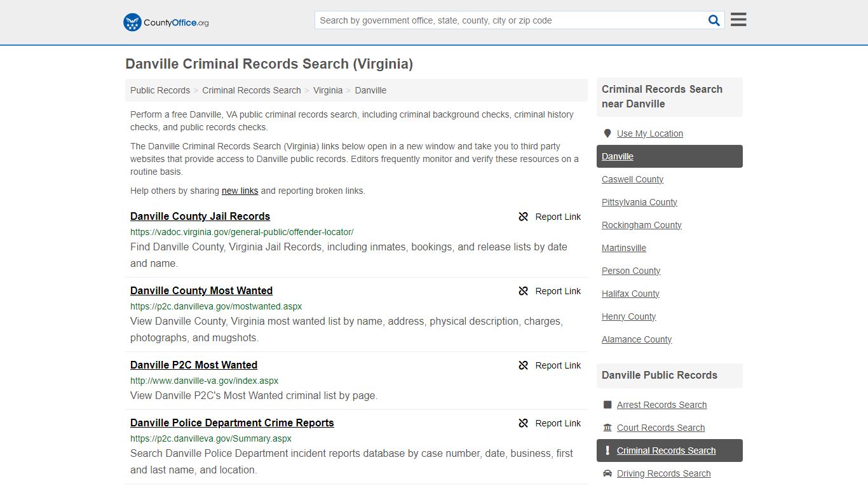The width and height of the screenshot is (868, 488).
Task: Open Danville County Most Wanted title
Action: [x=201, y=290]
